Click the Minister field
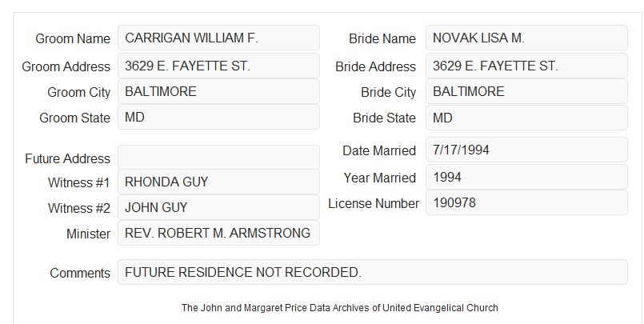Image resolution: width=644 pixels, height=324 pixels. pos(218,233)
